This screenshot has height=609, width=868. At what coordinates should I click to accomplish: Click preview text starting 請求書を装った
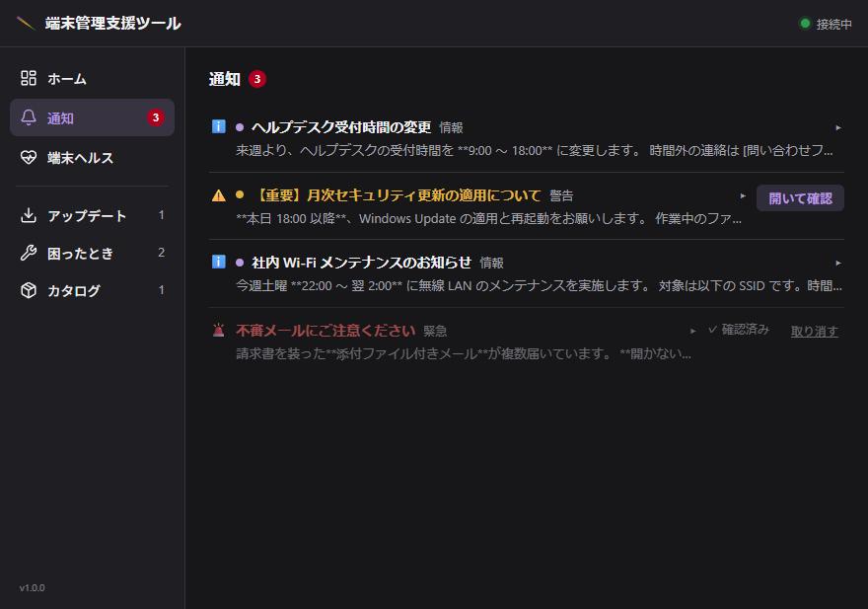coord(464,353)
